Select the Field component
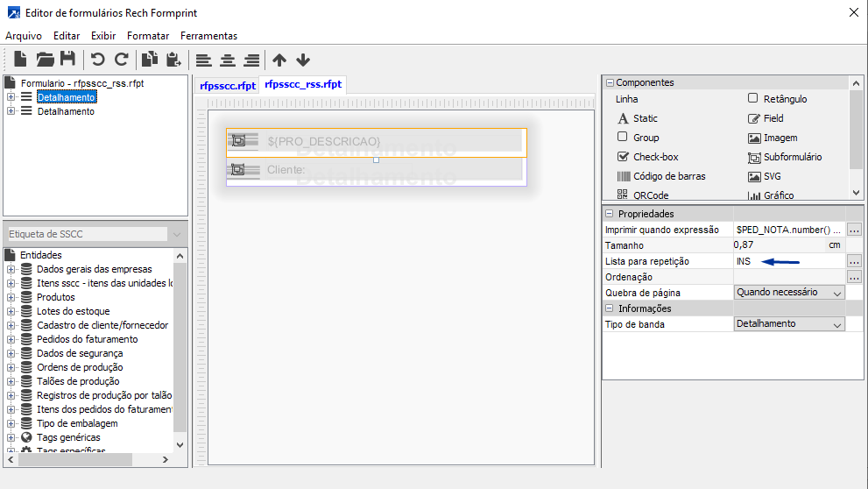 pos(766,118)
